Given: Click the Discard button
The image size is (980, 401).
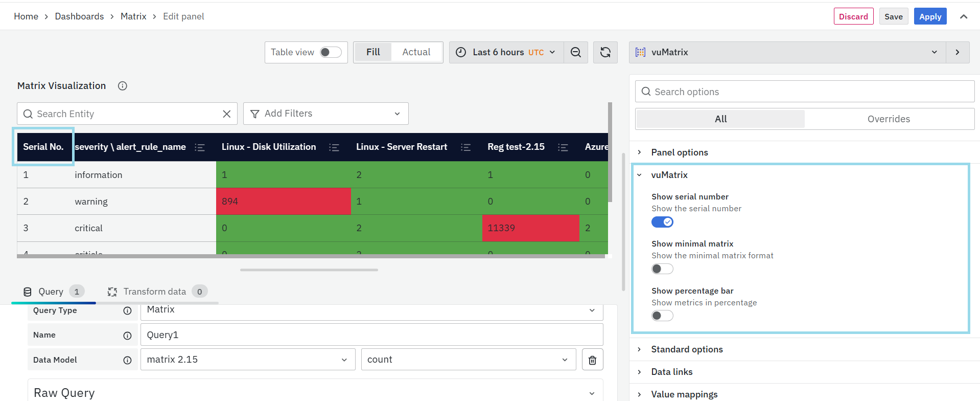Looking at the screenshot, I should click(853, 16).
